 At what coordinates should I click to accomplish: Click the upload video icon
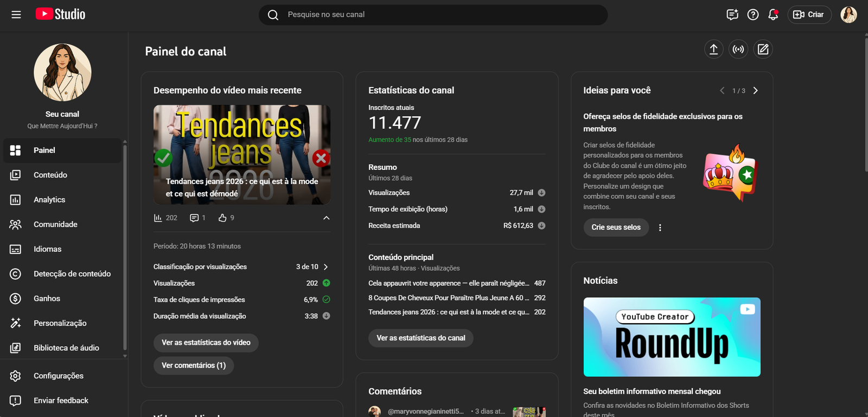(713, 49)
